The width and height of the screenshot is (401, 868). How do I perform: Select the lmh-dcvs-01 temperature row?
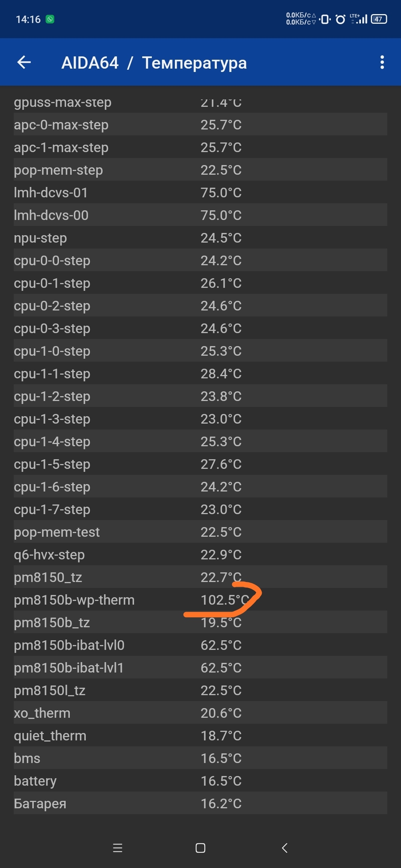(200, 193)
